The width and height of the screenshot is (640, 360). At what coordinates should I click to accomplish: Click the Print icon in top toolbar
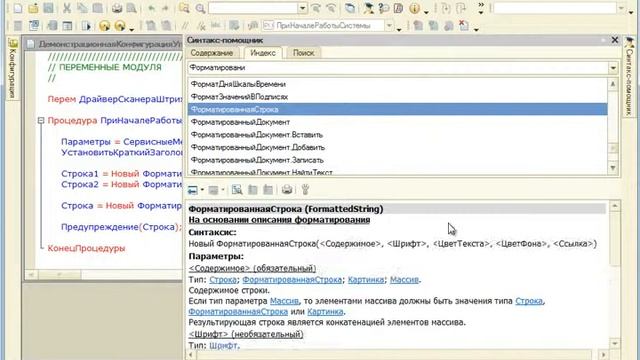coord(117,7)
